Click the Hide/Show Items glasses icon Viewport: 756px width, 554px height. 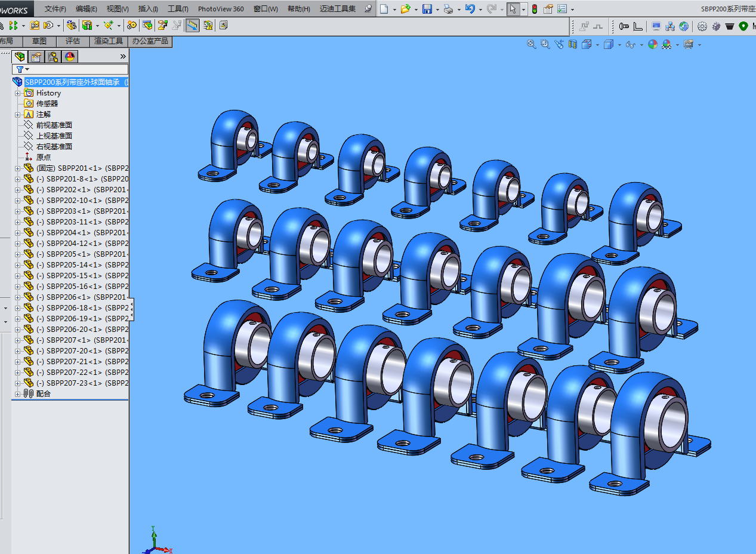[x=630, y=45]
